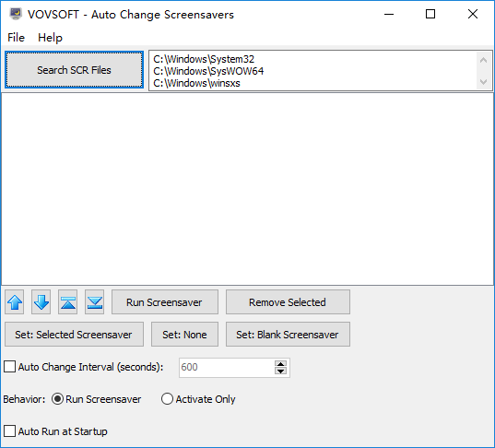Move selected screensaver down one position
Image resolution: width=495 pixels, height=448 pixels.
41,302
